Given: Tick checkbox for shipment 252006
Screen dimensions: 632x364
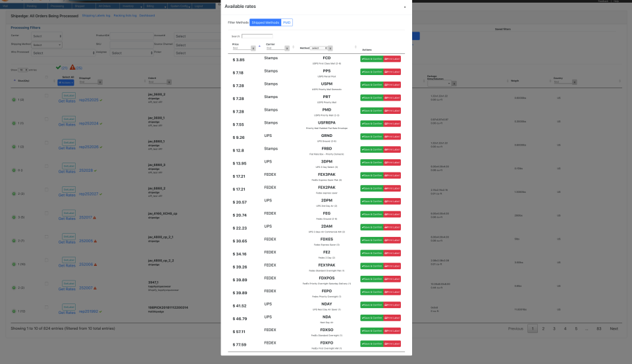Looking at the screenshot, I should (46, 260).
